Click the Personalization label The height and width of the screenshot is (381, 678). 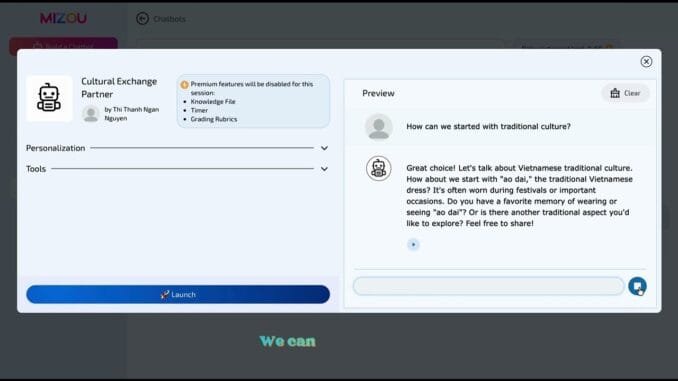(55, 148)
